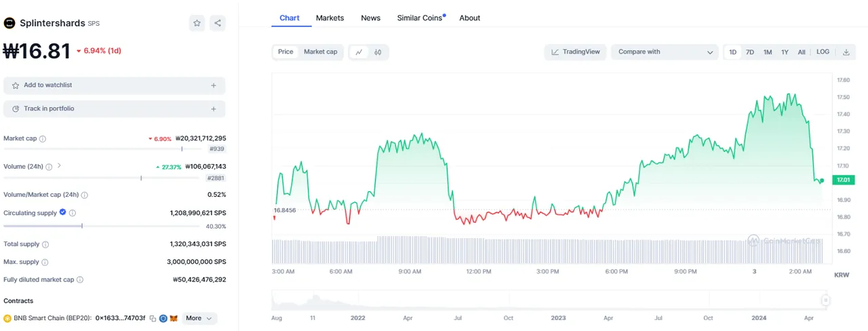The height and width of the screenshot is (331, 868).
Task: Set chart range to 1M
Action: point(768,52)
